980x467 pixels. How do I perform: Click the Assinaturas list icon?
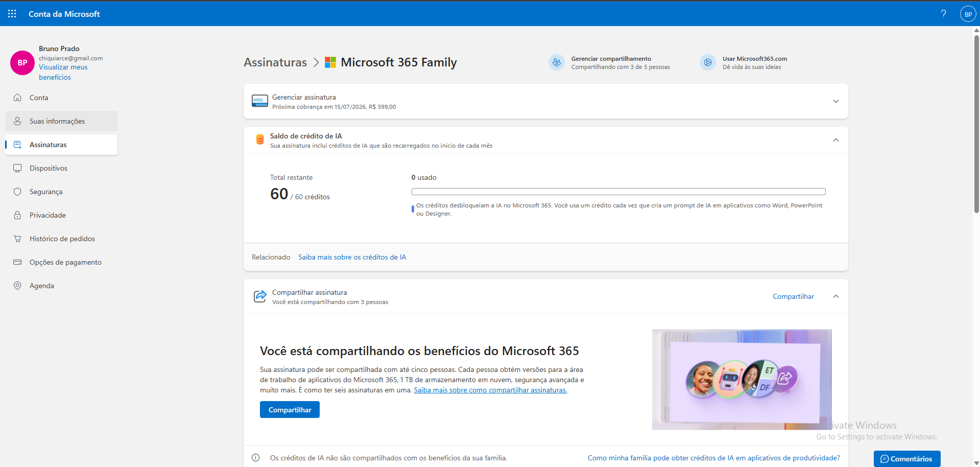pyautogui.click(x=17, y=145)
